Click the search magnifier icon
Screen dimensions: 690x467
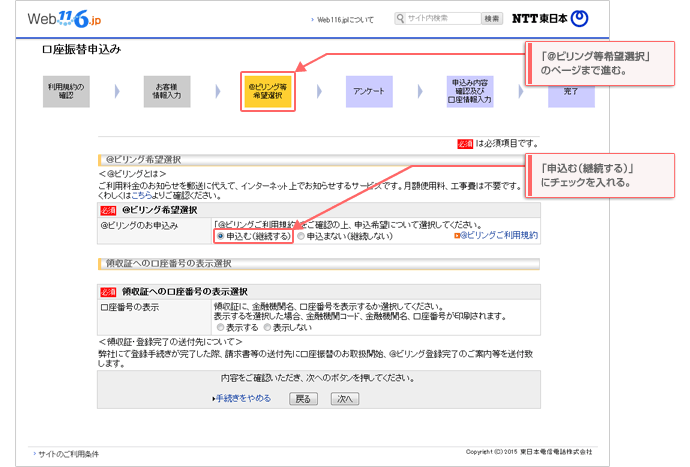(x=401, y=18)
